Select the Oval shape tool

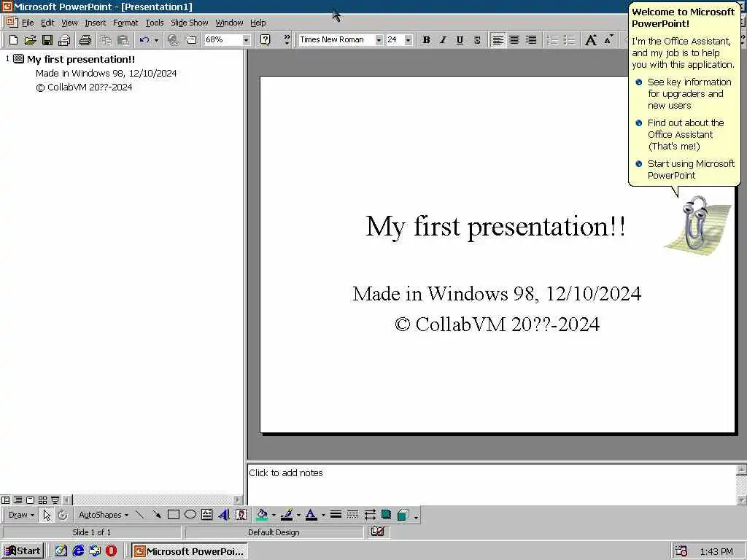tap(190, 514)
